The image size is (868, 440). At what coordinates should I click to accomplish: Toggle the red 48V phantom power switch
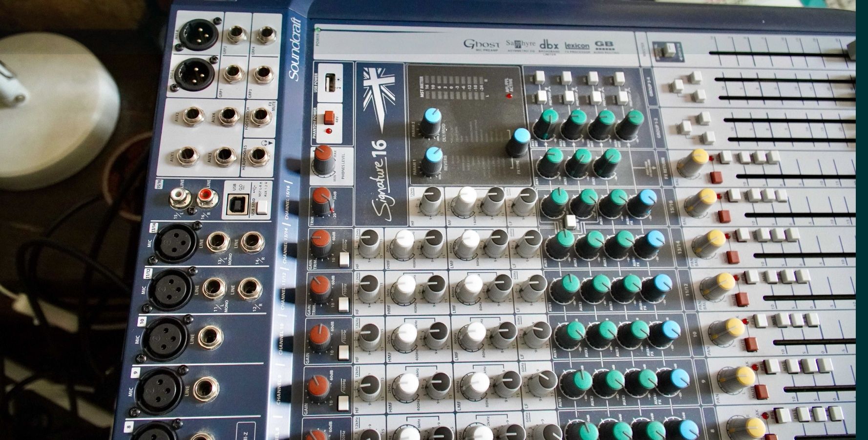point(330,118)
